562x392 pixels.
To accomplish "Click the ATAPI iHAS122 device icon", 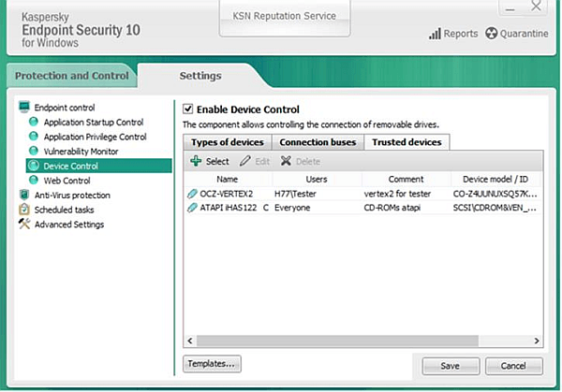I will coord(192,208).
